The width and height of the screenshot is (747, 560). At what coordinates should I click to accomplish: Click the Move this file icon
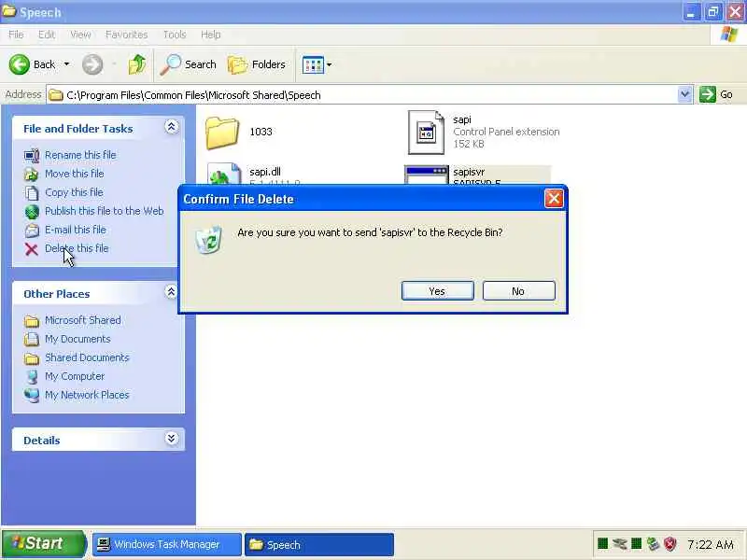point(32,175)
